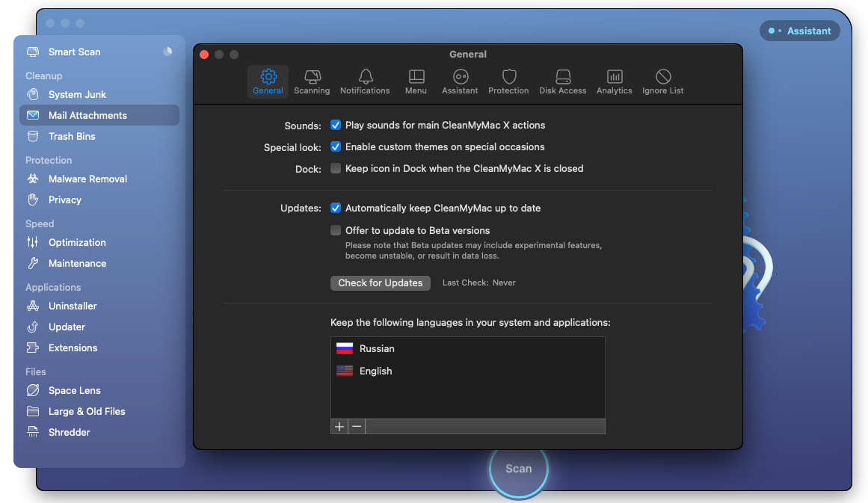
Task: Select the Analytics chart icon tab
Action: pos(615,77)
